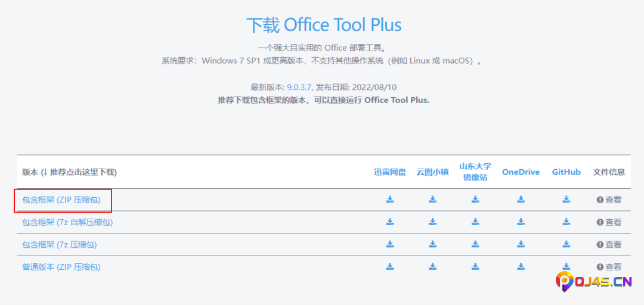Open the 包含框架 (ZIP 压缩包) link
The image size is (644, 305).
point(61,200)
